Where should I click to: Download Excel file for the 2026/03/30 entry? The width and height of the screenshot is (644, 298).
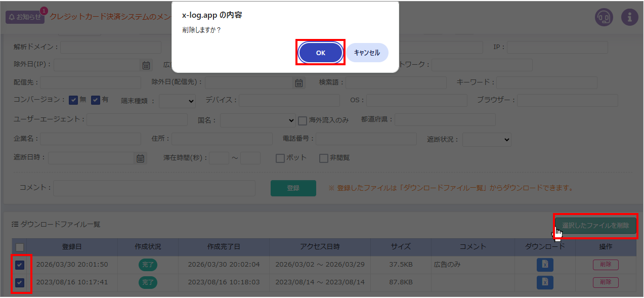(x=544, y=265)
